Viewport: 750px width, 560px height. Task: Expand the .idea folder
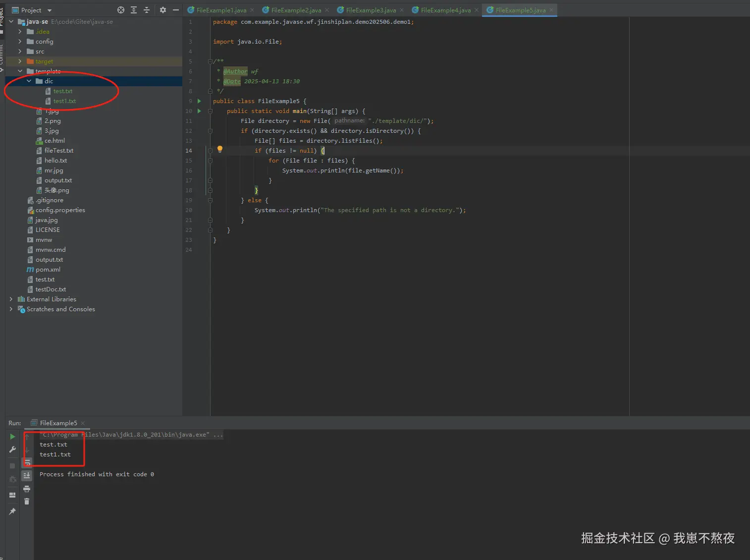(x=20, y=31)
